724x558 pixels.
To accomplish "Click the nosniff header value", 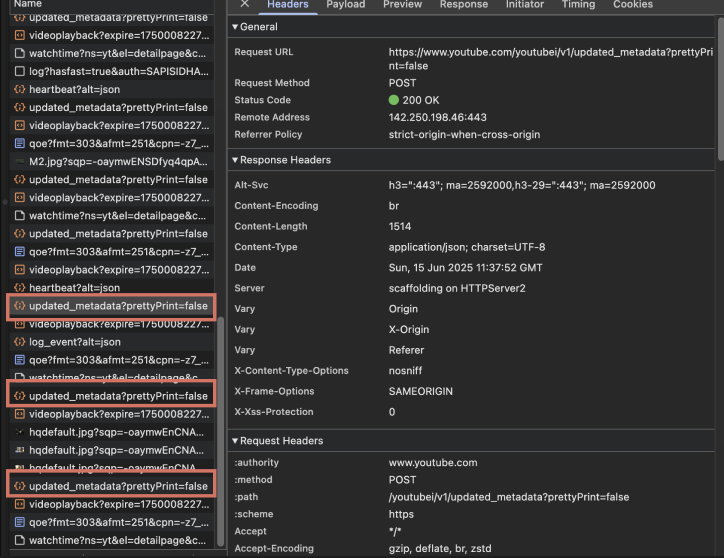I will 405,370.
